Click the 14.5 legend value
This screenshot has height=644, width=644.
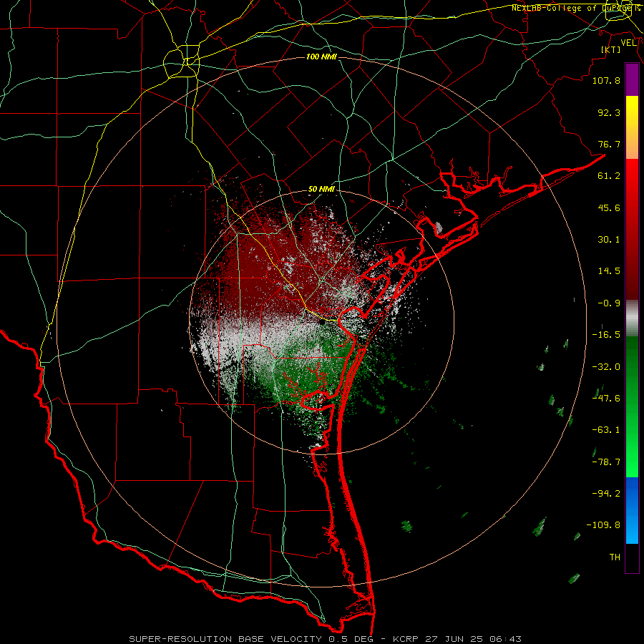pos(609,271)
